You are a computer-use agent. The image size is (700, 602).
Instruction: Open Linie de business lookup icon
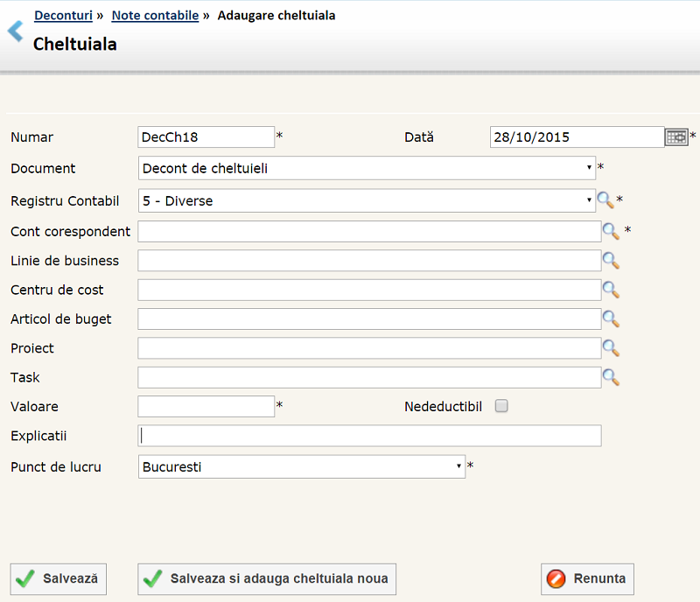point(611,261)
